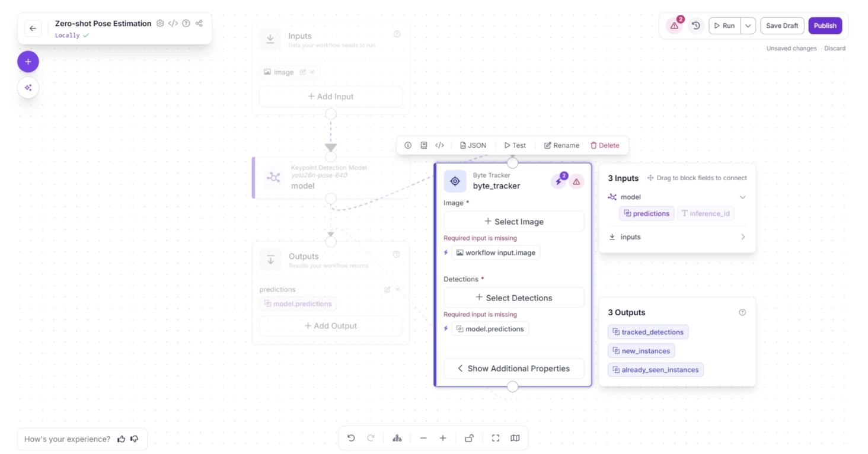The height and width of the screenshot is (454, 868).
Task: Open the Run options dropdown arrow
Action: point(748,25)
